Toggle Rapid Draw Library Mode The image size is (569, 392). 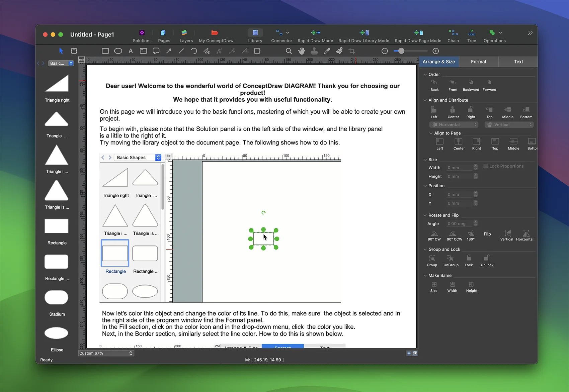click(364, 36)
